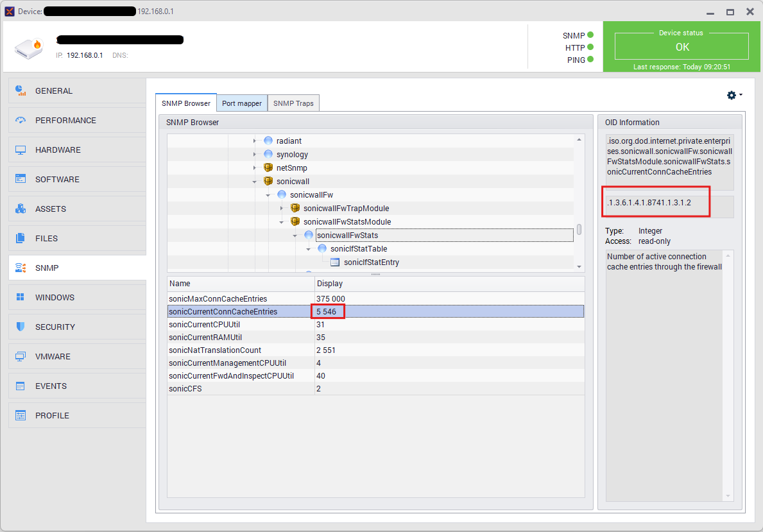
Task: Open the Software section
Action: (56, 179)
